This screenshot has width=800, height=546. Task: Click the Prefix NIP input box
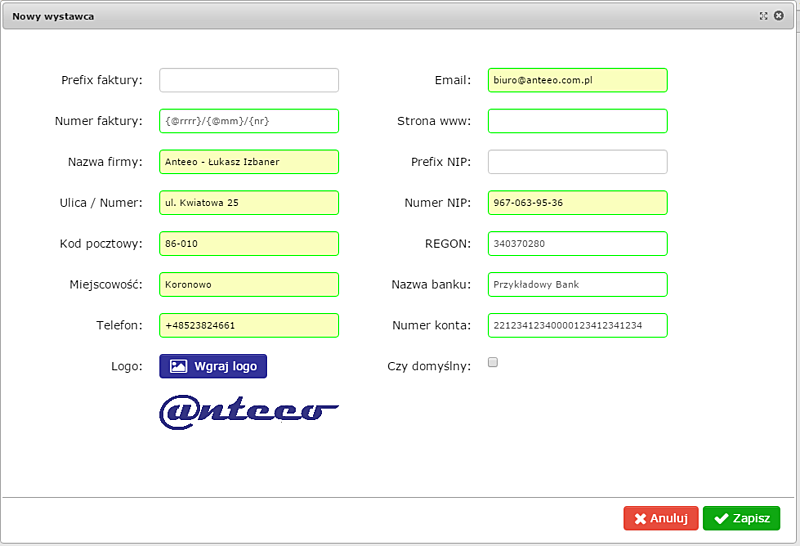[x=577, y=162]
